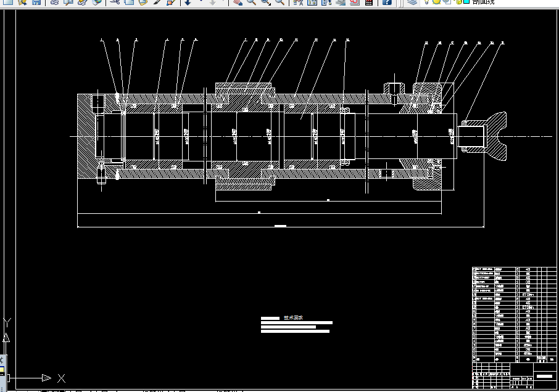Cut selection using the scissors icon
This screenshot has height=392, width=559.
point(115,2)
